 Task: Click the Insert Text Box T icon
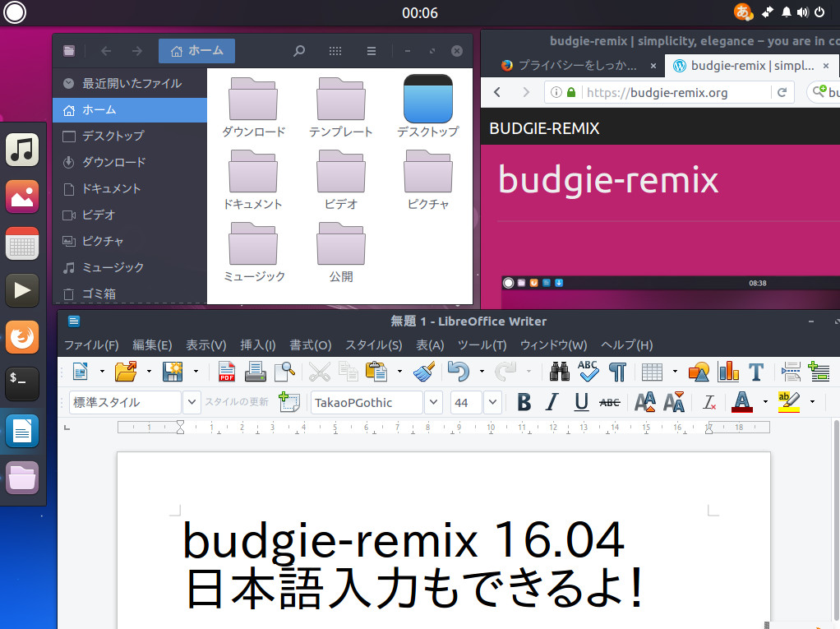tap(756, 372)
